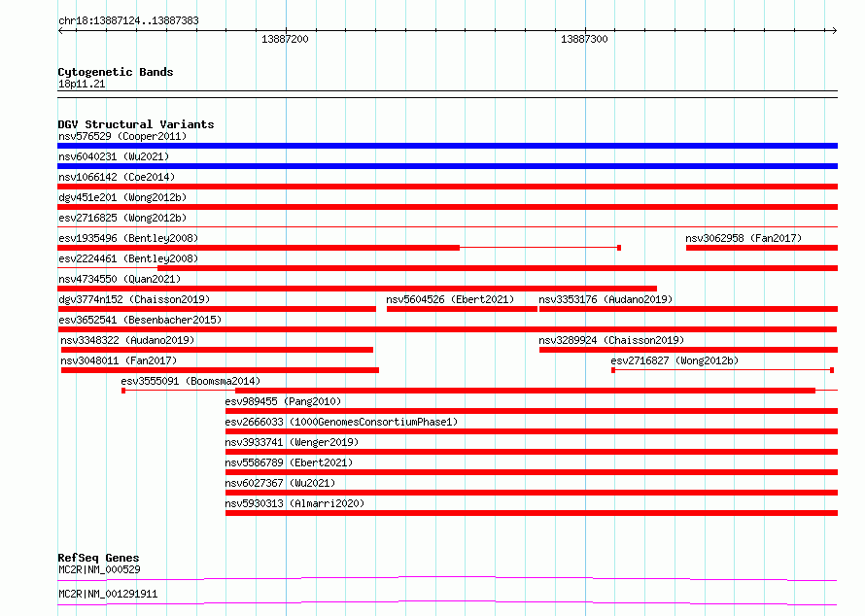
Task: Select variant nsv3933741 (Wenger2019)
Action: pyautogui.click(x=292, y=442)
